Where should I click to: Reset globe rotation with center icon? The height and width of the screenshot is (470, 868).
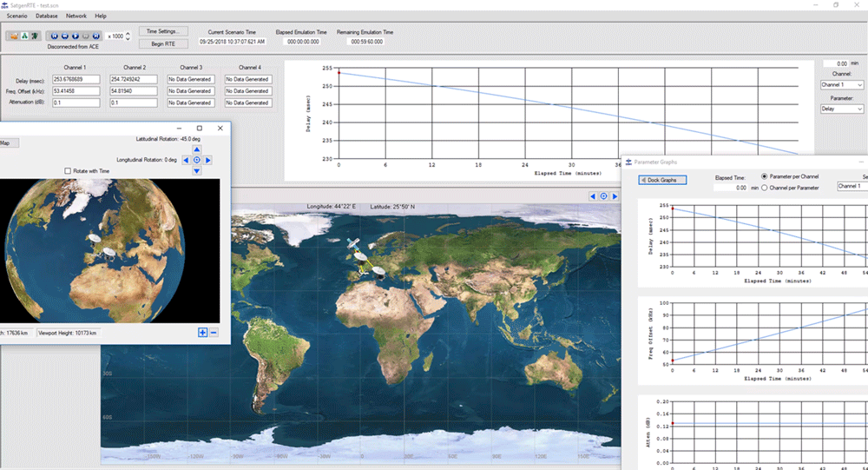pos(197,160)
